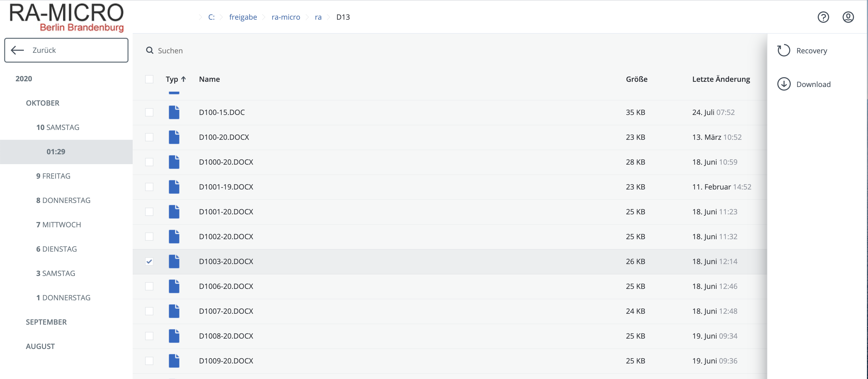The image size is (868, 379).
Task: Expand the AUGUST month in sidebar
Action: 40,346
